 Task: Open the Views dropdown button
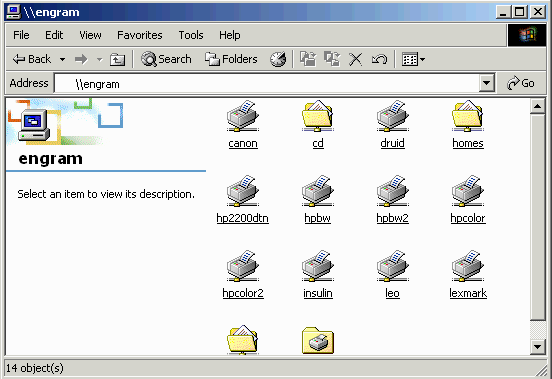[413, 59]
